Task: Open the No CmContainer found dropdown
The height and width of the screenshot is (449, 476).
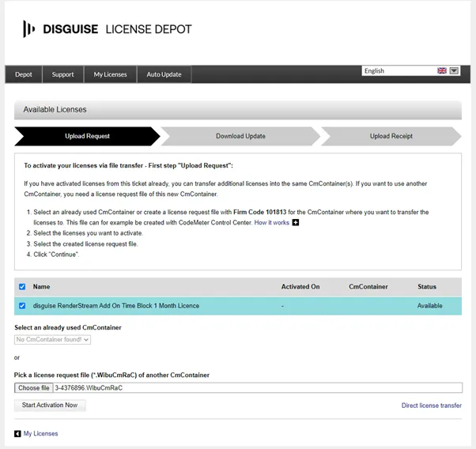Action: 52,339
